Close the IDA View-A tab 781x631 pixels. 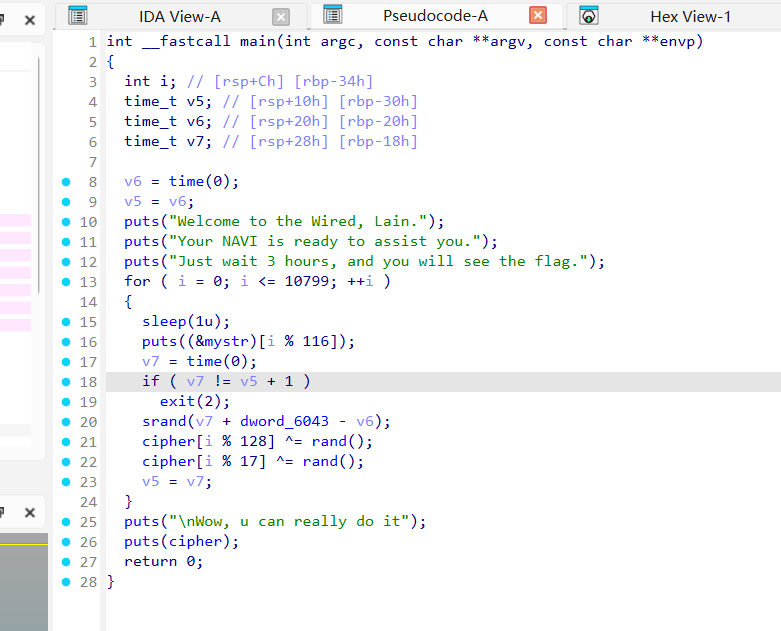[281, 17]
